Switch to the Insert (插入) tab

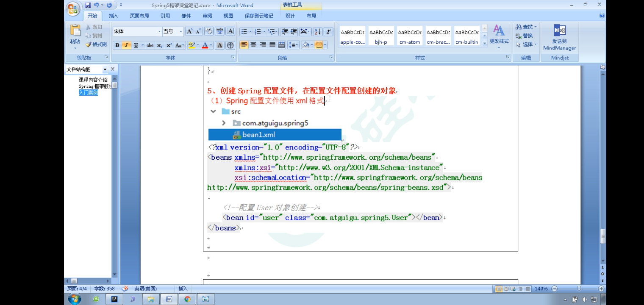coord(114,16)
